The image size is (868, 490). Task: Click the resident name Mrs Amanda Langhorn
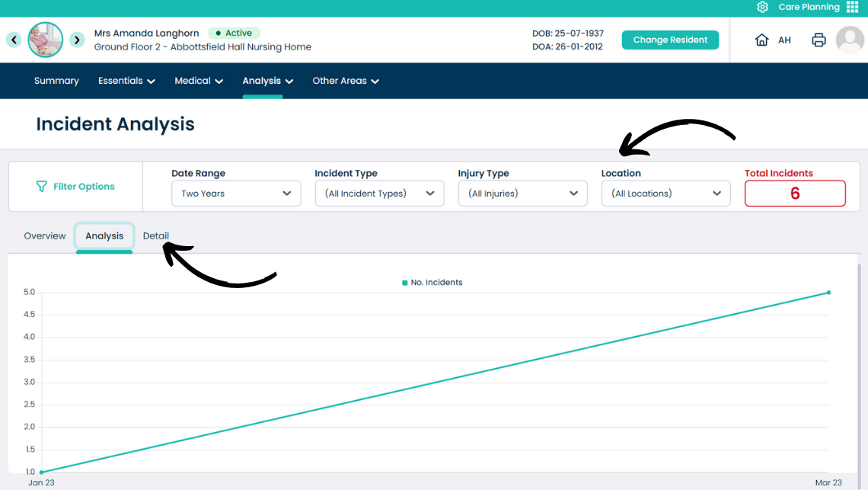pos(146,34)
